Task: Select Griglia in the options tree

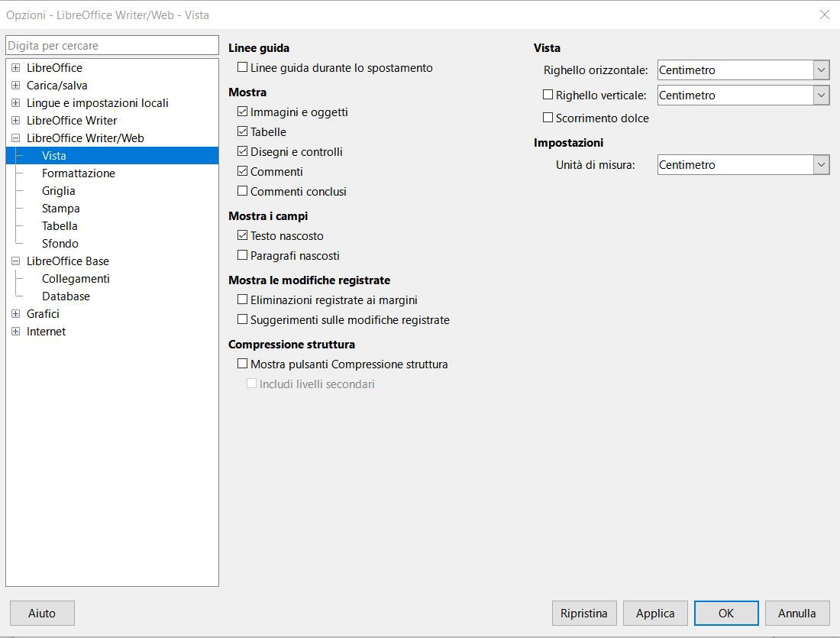Action: coord(58,191)
